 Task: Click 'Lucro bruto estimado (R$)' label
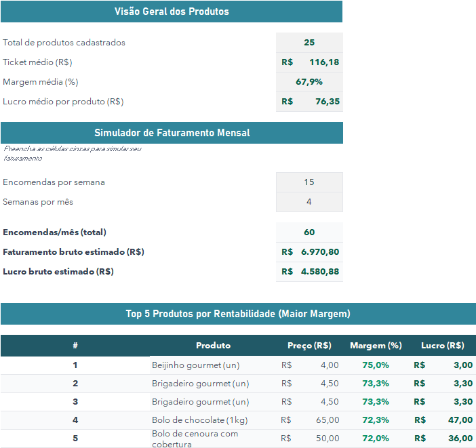[x=58, y=272]
